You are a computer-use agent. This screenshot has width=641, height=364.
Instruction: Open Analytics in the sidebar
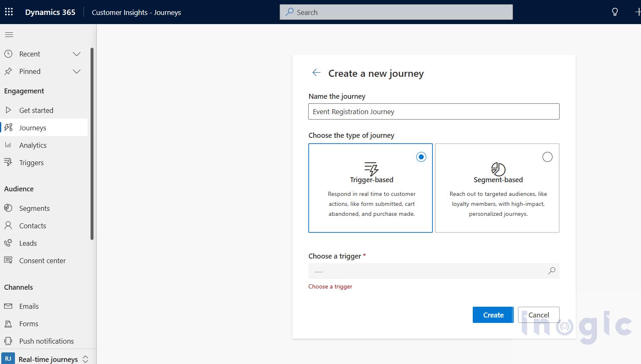point(44,145)
